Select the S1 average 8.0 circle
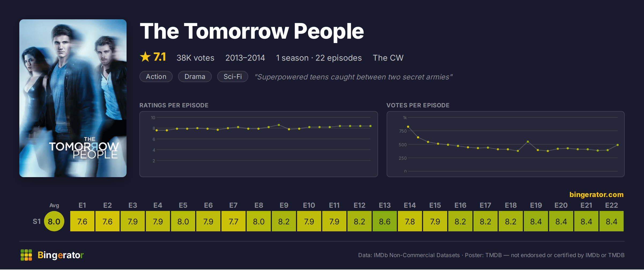 tap(54, 221)
